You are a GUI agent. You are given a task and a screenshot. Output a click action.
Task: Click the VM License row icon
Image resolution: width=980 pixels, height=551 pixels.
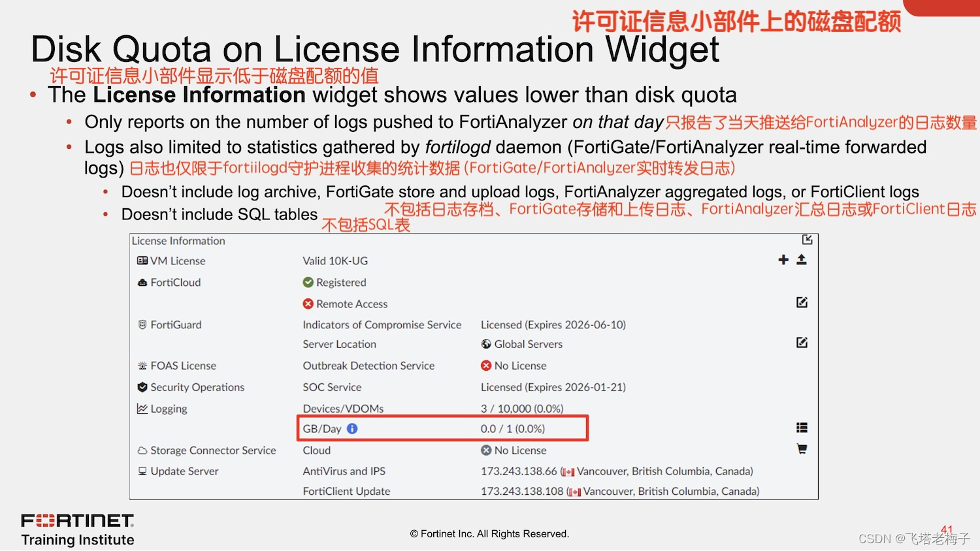click(142, 260)
